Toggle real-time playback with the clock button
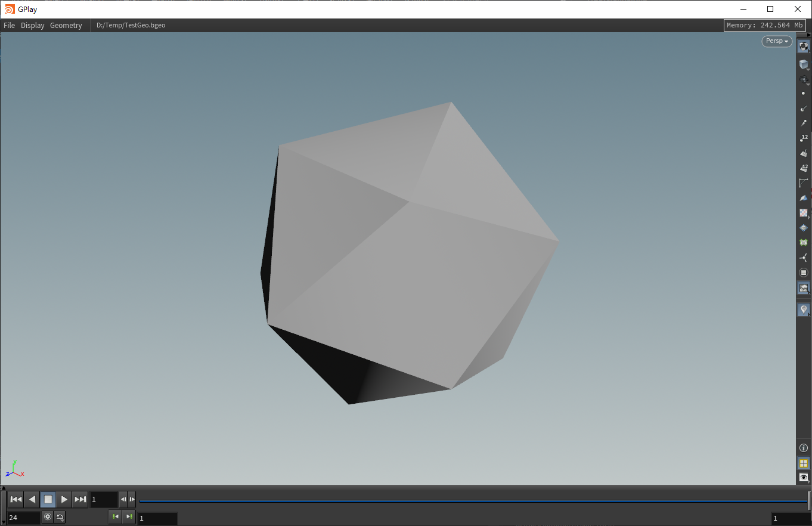This screenshot has height=526, width=812. (x=48, y=517)
